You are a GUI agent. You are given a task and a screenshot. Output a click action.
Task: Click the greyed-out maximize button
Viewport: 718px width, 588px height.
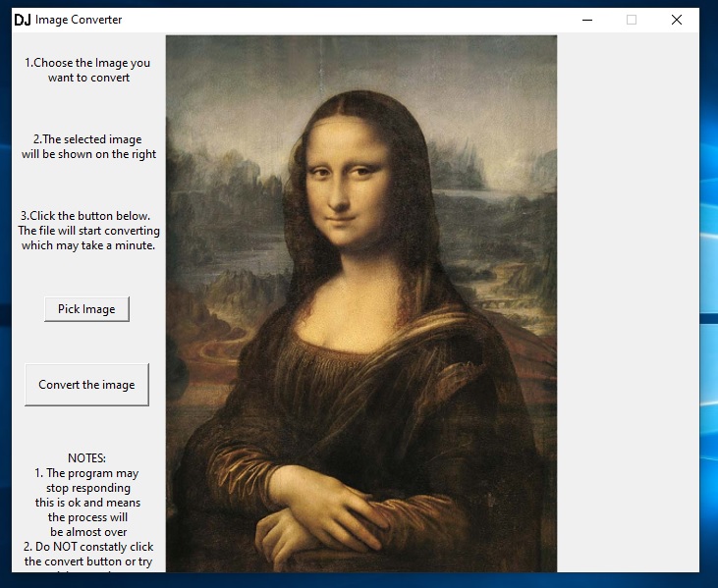click(632, 20)
